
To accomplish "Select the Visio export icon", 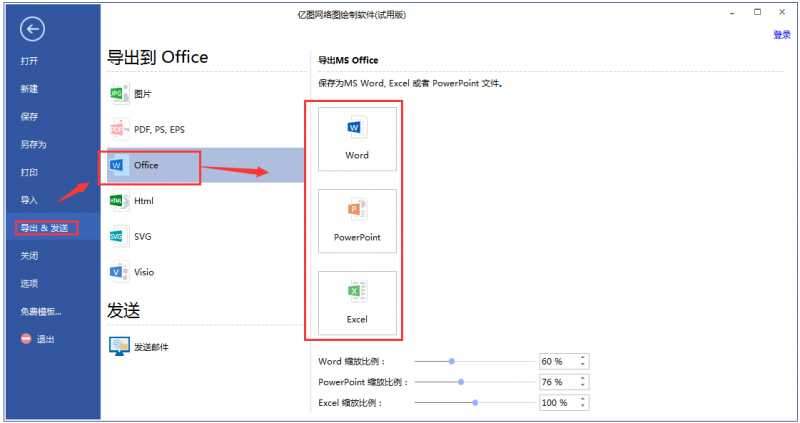I will point(119,272).
